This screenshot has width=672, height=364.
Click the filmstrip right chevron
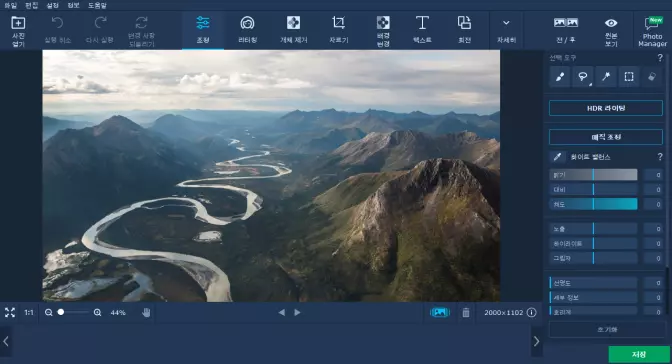pos(537,341)
